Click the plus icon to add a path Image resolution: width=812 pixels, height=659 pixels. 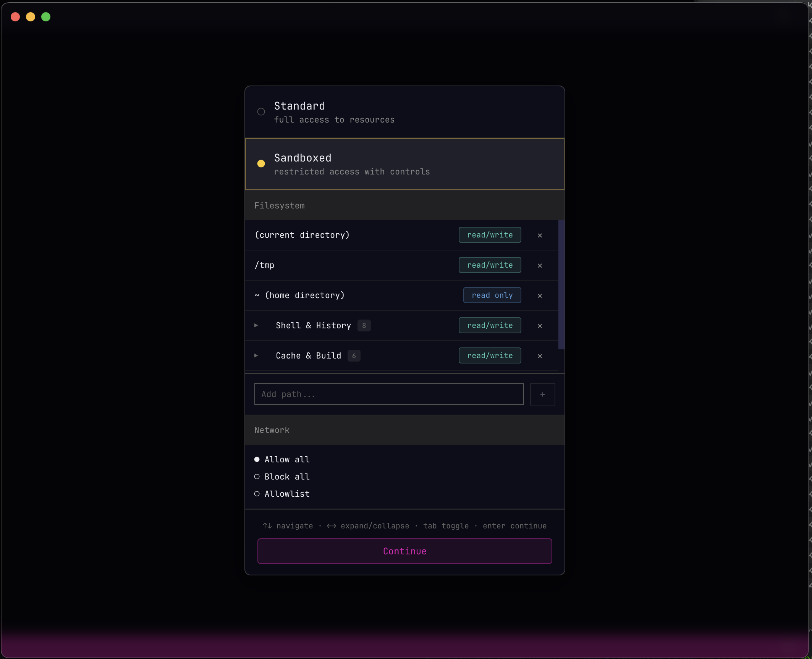pos(542,394)
